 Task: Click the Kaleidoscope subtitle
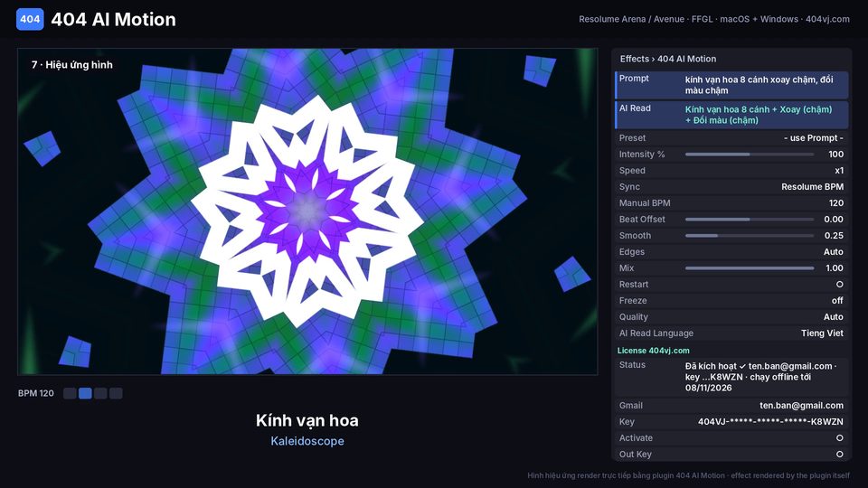click(x=307, y=441)
